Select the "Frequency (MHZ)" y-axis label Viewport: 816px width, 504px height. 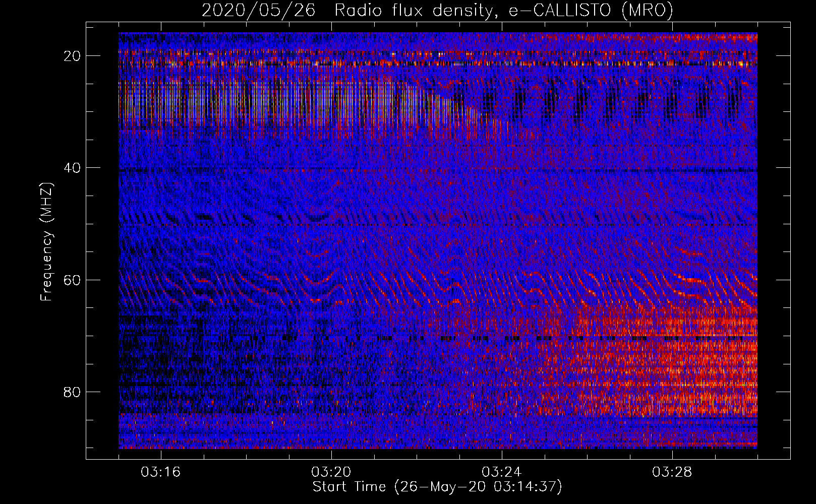click(46, 242)
